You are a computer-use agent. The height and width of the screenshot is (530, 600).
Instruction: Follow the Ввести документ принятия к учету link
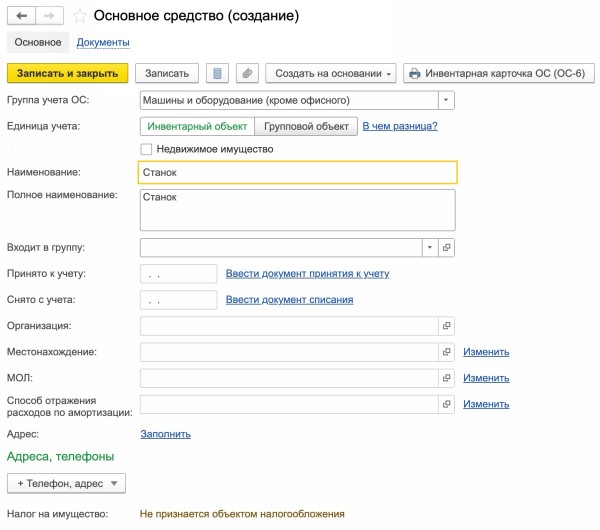tap(307, 273)
